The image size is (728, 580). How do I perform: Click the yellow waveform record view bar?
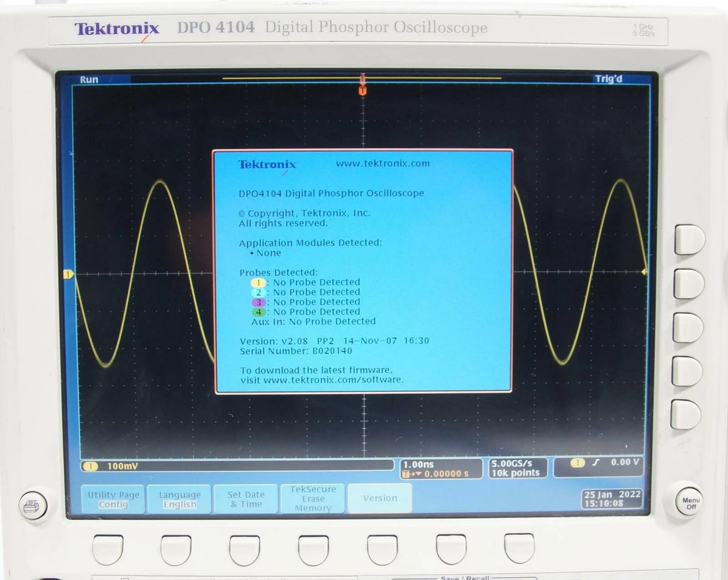(362, 78)
